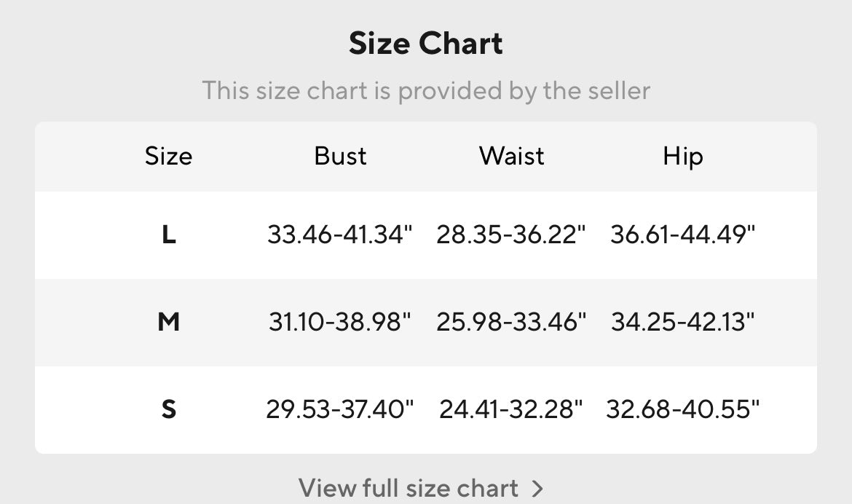The image size is (852, 504).
Task: Click waist measurement 25.98-33.46" for size M
Action: point(511,321)
